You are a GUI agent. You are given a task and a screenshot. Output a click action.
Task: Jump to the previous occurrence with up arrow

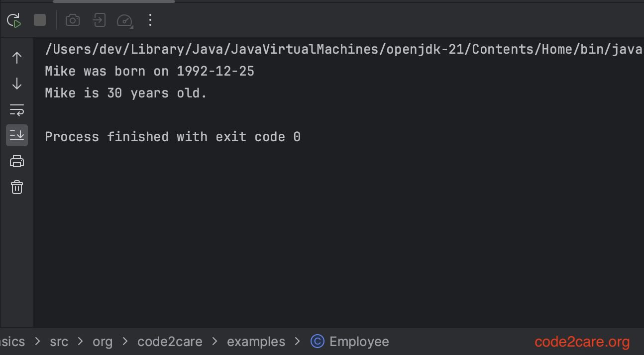pyautogui.click(x=16, y=58)
